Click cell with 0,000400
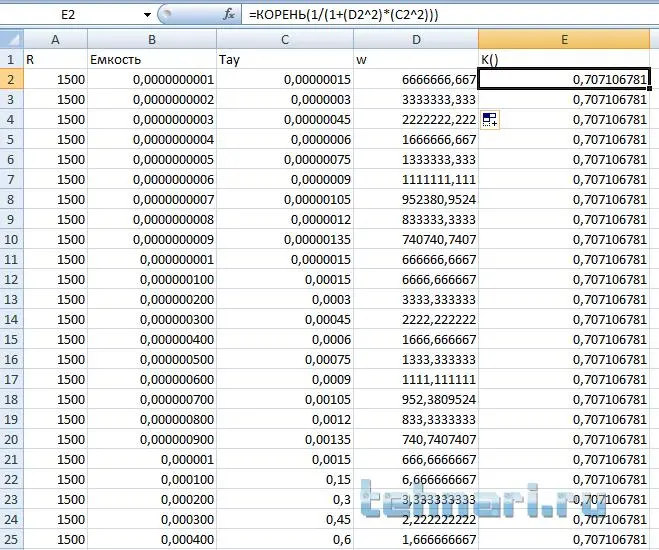Viewport: 659px width, 550px height. (152, 539)
